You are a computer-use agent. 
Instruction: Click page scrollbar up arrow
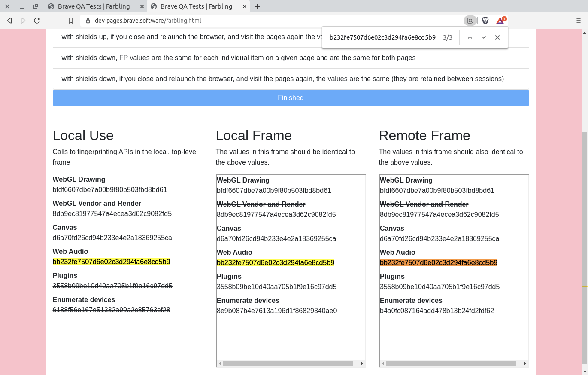point(585,32)
